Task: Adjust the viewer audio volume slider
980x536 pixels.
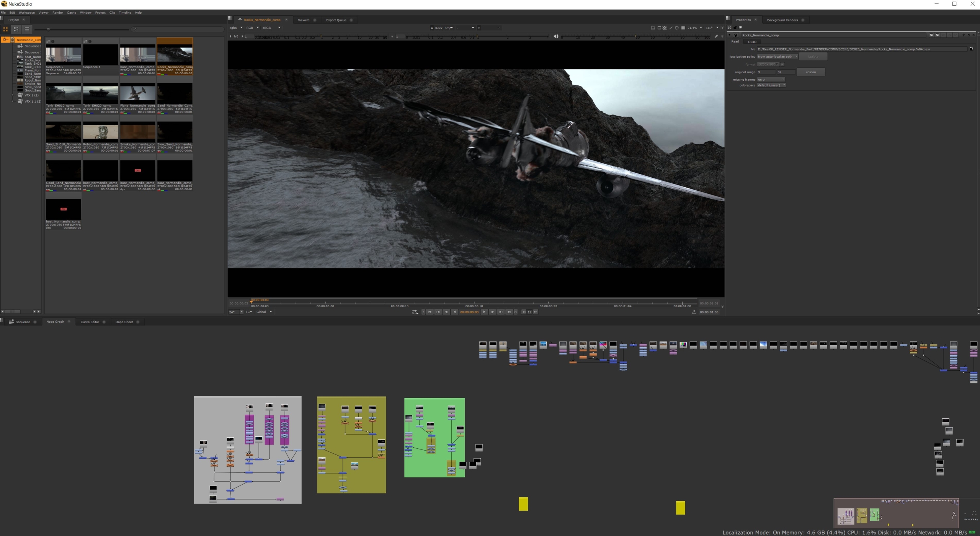Action: 636,37
